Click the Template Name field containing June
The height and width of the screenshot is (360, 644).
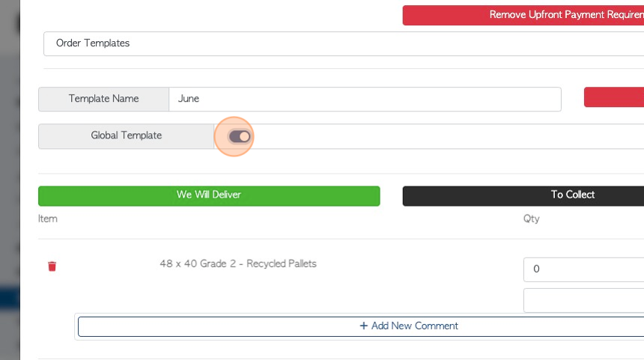tap(364, 99)
